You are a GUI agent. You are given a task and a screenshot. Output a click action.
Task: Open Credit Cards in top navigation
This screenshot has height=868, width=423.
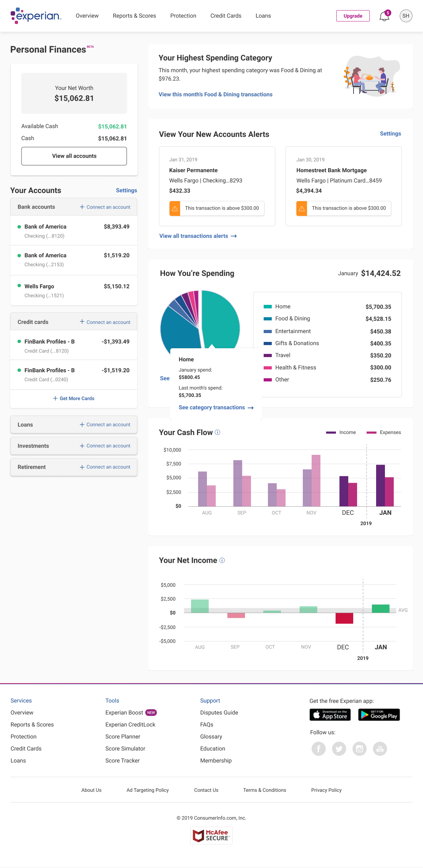(x=226, y=16)
